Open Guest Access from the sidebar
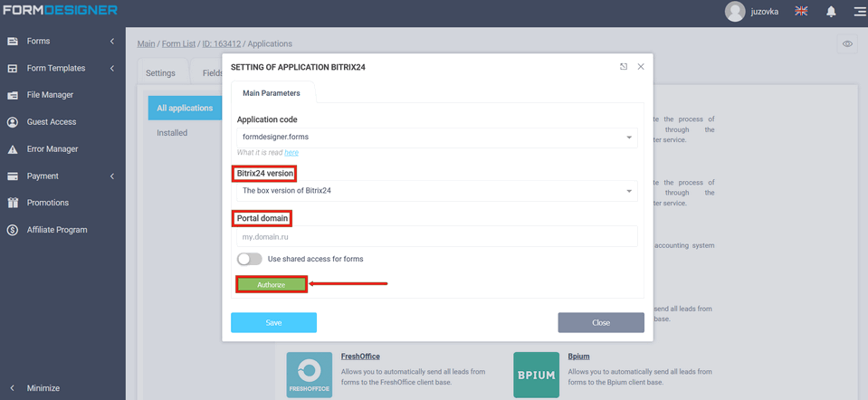The width and height of the screenshot is (868, 400). [x=52, y=121]
